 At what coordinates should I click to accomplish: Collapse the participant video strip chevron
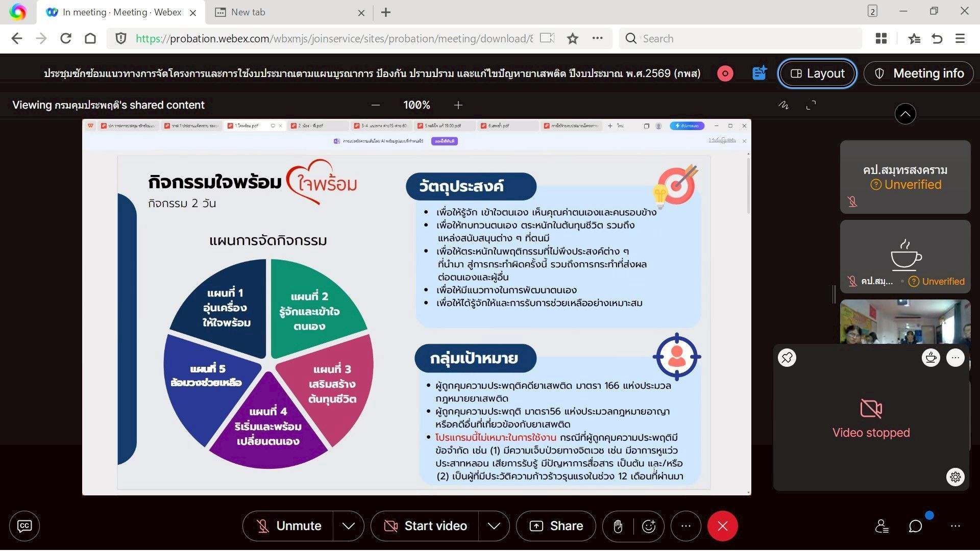(905, 114)
